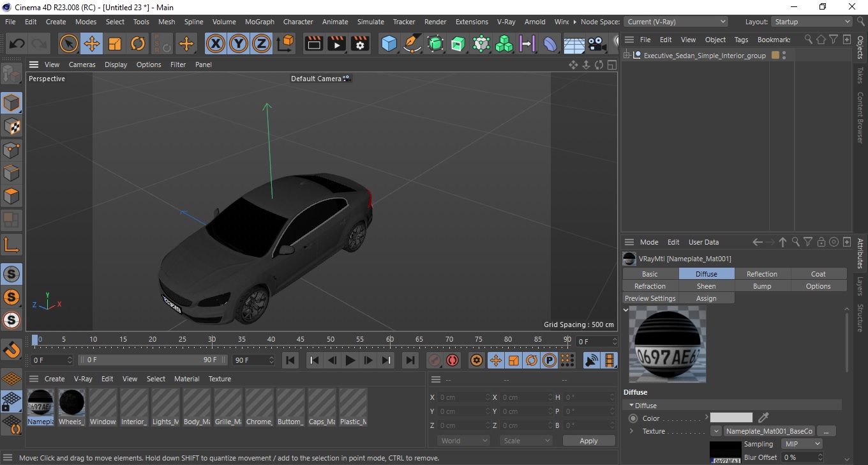Add a Camera object icon
Image resolution: width=868 pixels, height=465 pixels.
(597, 44)
